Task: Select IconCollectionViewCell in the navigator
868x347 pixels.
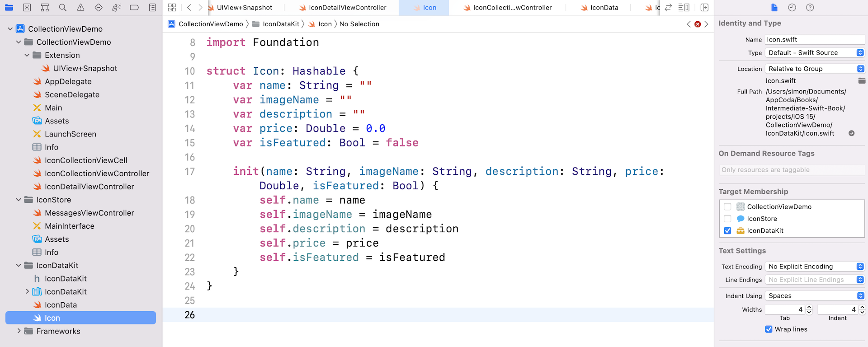Action: point(86,160)
